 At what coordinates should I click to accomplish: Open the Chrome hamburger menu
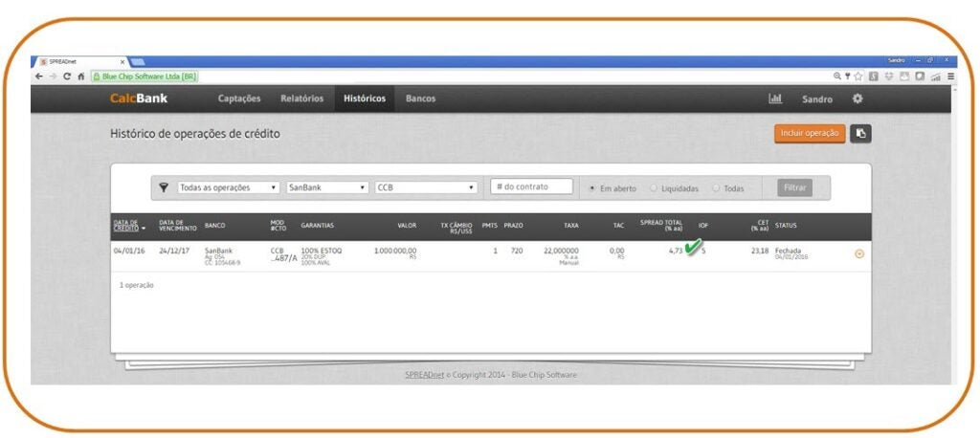(950, 77)
